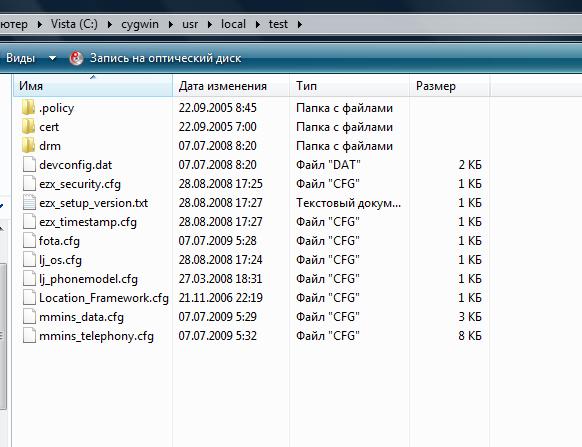This screenshot has width=582, height=447.
Task: Click the burn to optical disc icon
Action: click(76, 58)
